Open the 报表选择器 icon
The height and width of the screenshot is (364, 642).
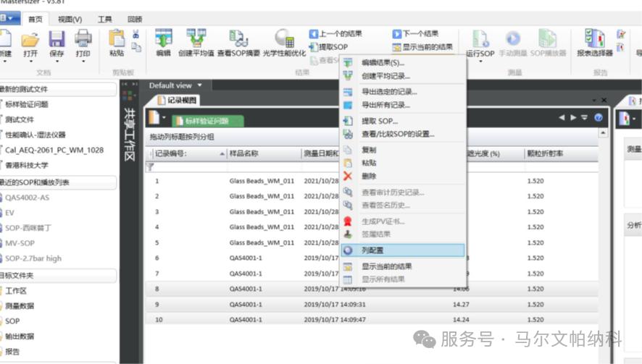594,38
